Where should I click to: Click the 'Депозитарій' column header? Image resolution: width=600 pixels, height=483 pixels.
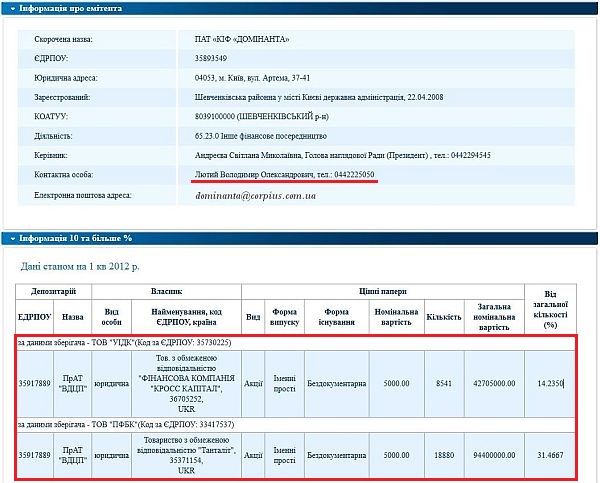pos(53,290)
